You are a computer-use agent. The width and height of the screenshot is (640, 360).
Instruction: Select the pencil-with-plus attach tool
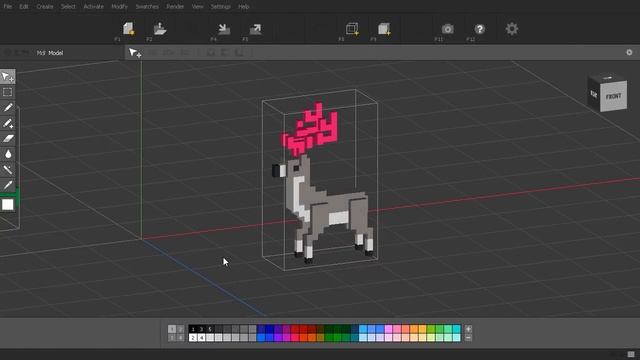point(8,123)
